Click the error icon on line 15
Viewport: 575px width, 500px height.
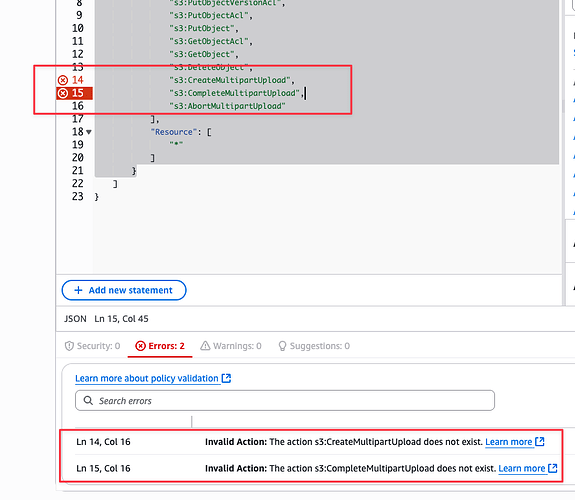click(63, 93)
